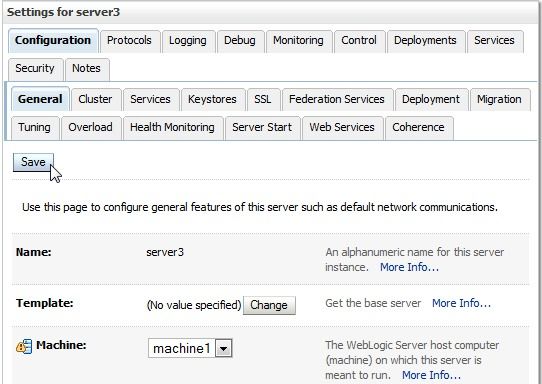Viewport: 542px width, 384px height.
Task: Select the Cluster sub-tab
Action: click(95, 100)
